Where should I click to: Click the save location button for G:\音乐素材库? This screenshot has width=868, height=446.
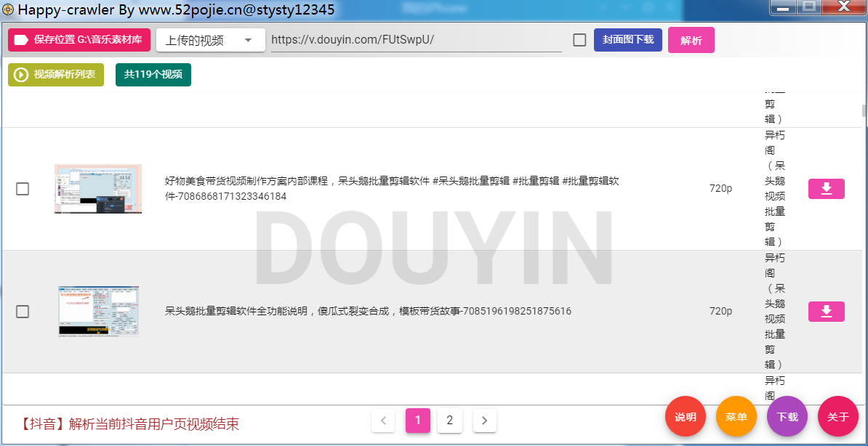79,40
